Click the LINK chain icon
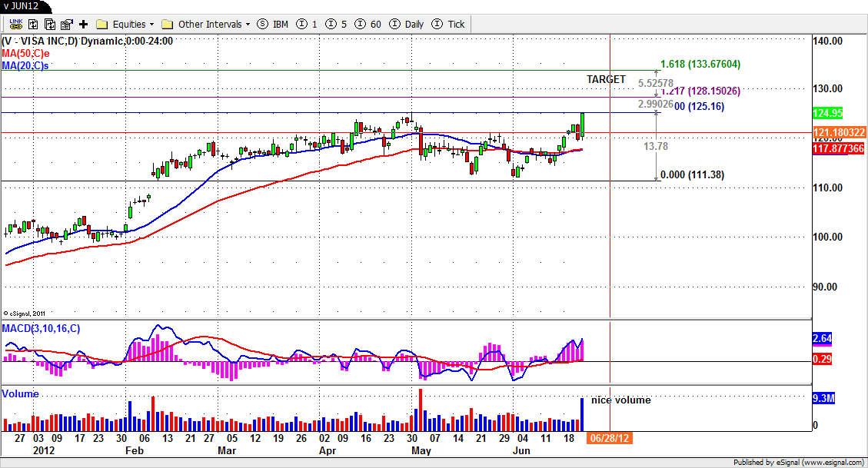Image resolution: width=868 pixels, height=468 pixels. pos(16,24)
